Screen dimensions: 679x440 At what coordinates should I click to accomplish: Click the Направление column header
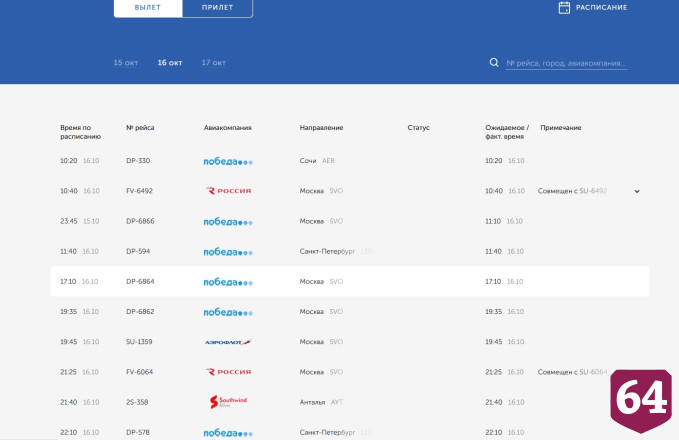point(321,128)
